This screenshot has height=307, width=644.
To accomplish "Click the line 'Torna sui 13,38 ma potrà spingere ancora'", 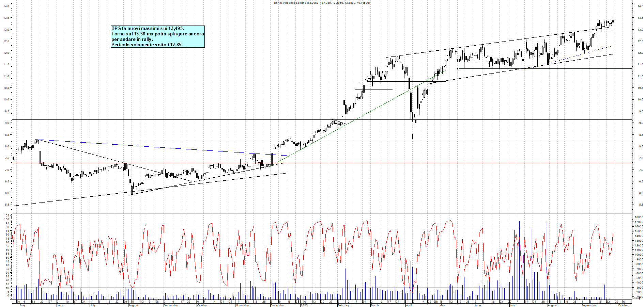I will pyautogui.click(x=158, y=34).
